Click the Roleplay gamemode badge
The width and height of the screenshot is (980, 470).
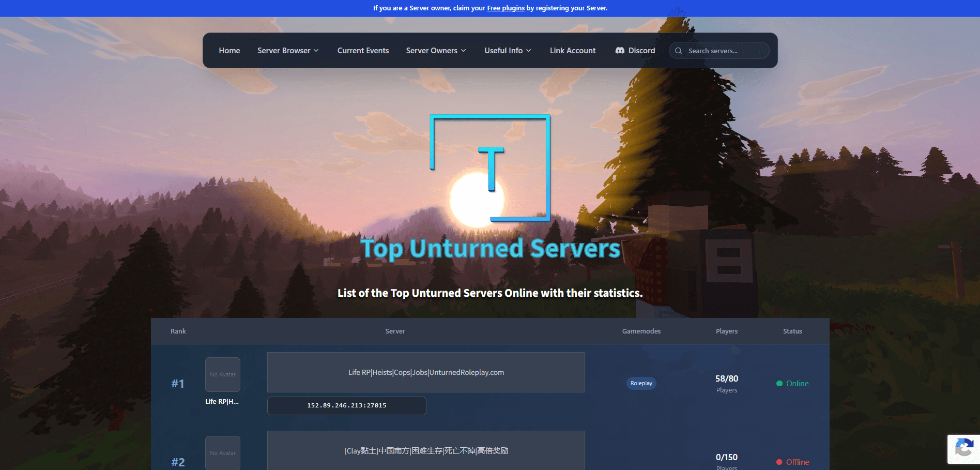641,383
